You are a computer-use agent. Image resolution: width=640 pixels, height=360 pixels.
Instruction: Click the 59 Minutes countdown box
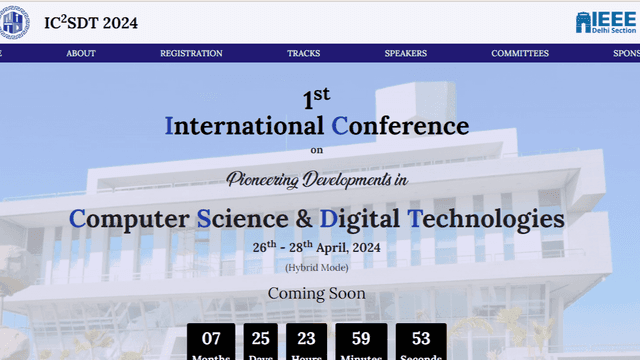click(x=361, y=342)
